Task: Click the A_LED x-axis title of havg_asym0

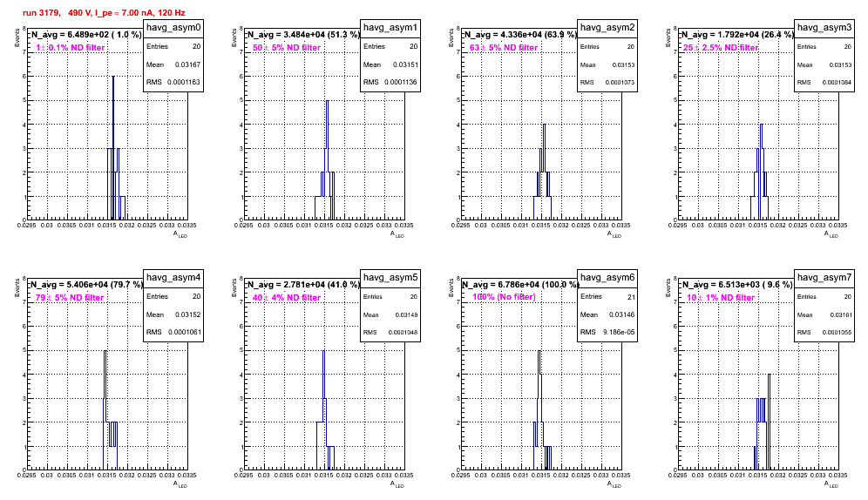Action: tap(180, 234)
